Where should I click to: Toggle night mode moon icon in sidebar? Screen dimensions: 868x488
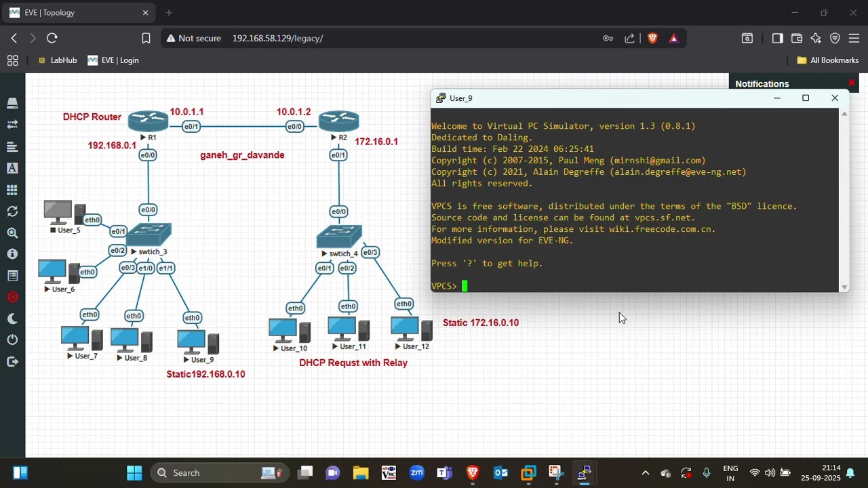pos(12,319)
